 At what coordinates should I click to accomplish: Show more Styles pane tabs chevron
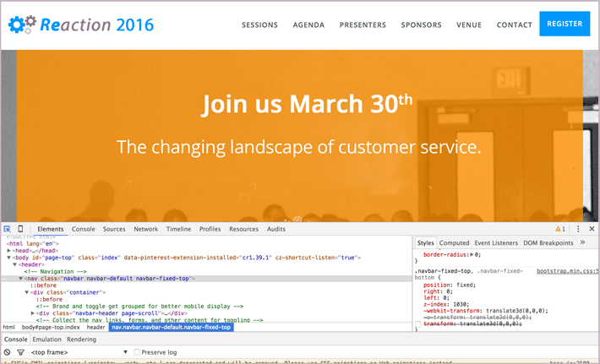tap(583, 242)
